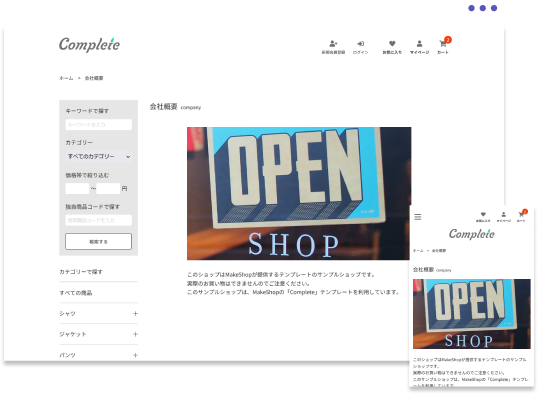Expand the パンツ category plus sign
Viewport: 538px width, 395px height.
point(135,355)
